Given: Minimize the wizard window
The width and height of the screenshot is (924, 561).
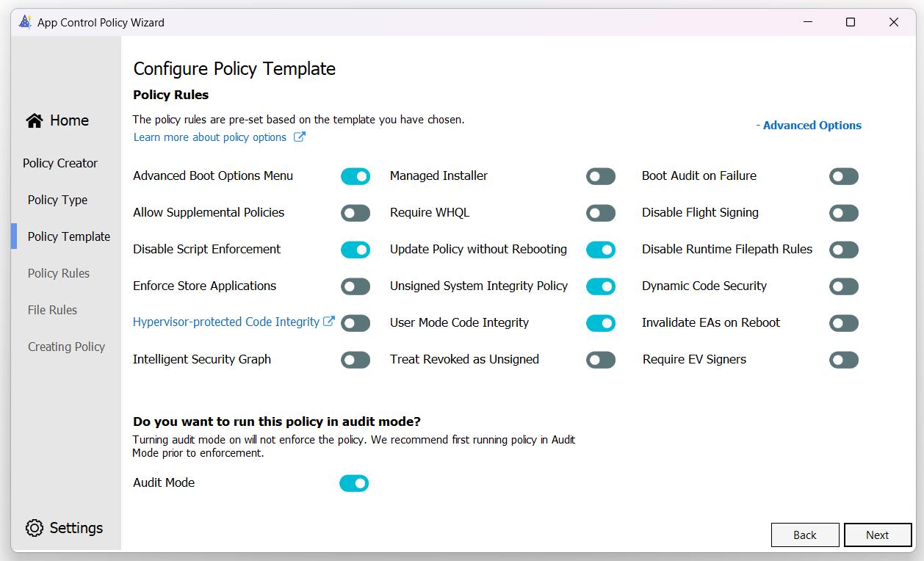Looking at the screenshot, I should pyautogui.click(x=807, y=22).
